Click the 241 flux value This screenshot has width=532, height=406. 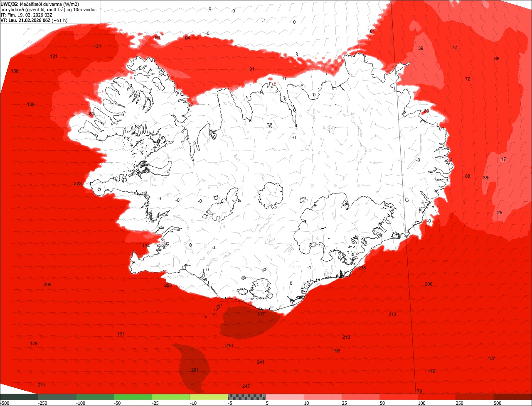pos(261,362)
